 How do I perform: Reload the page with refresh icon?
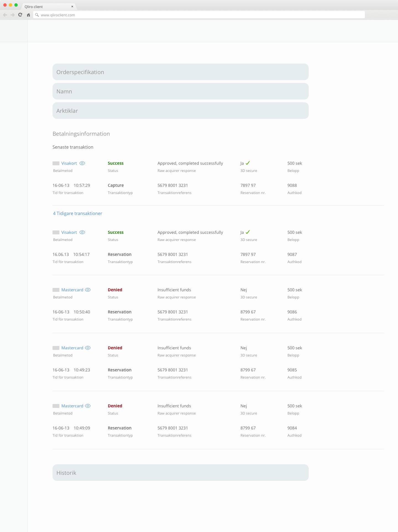[x=20, y=15]
